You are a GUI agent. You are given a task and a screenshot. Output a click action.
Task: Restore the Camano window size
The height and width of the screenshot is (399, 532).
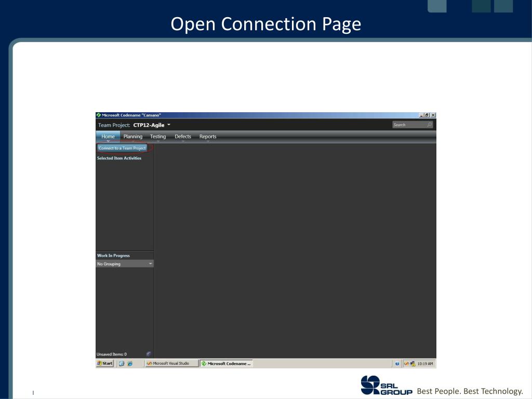pos(427,115)
